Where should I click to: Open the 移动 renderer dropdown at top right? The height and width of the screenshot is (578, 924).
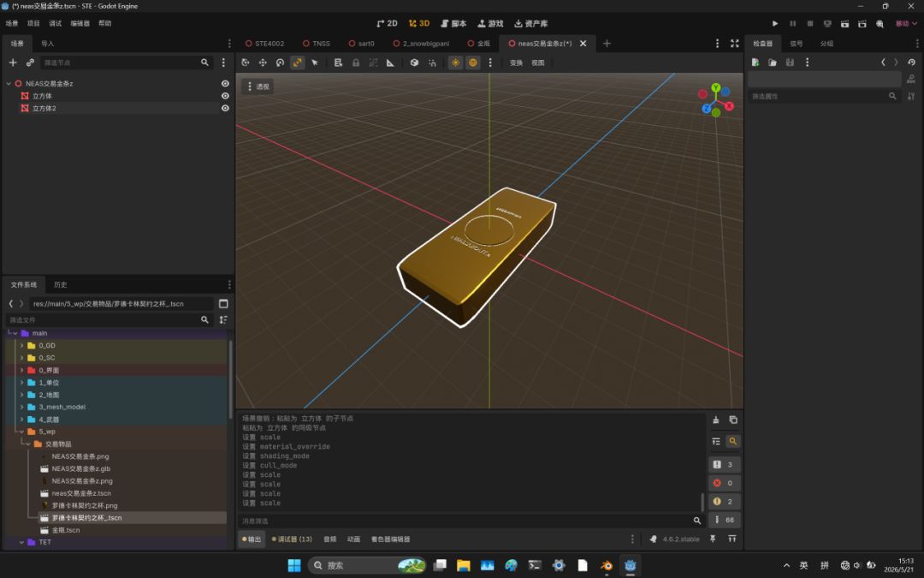coord(906,24)
